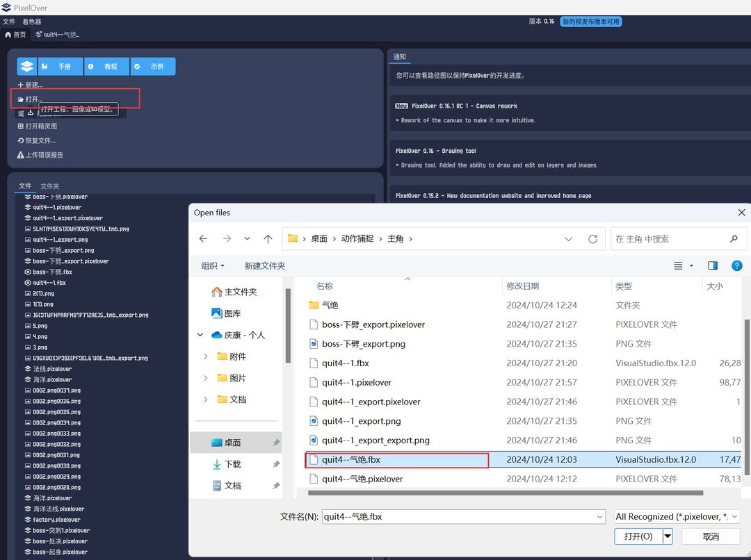Open the 手册 manual button
This screenshot has height=560, width=751.
tap(60, 67)
